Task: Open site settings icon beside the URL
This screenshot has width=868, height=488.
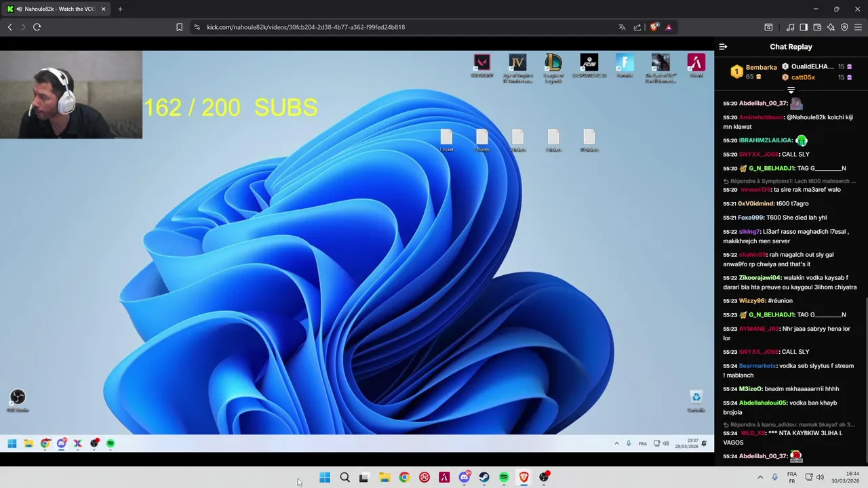Action: [197, 27]
